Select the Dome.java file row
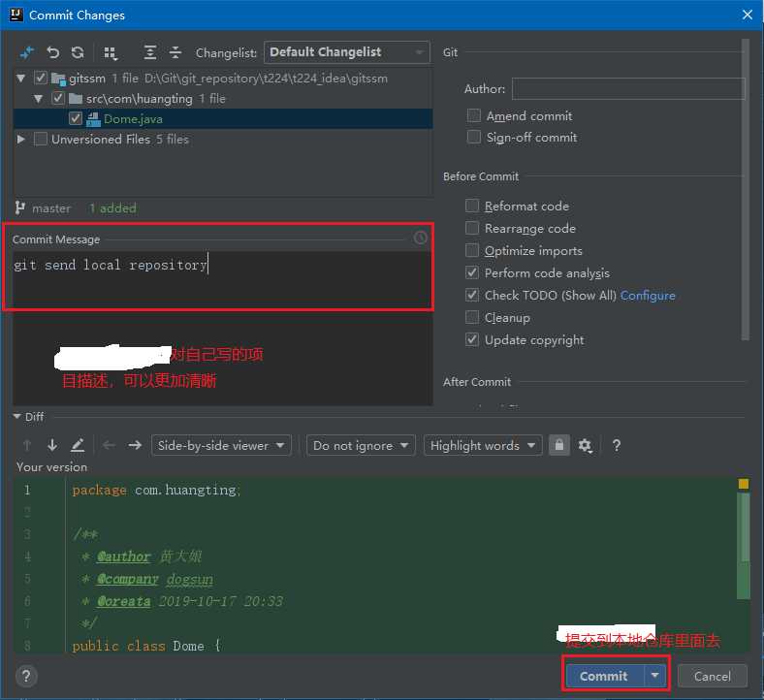 pyautogui.click(x=223, y=119)
